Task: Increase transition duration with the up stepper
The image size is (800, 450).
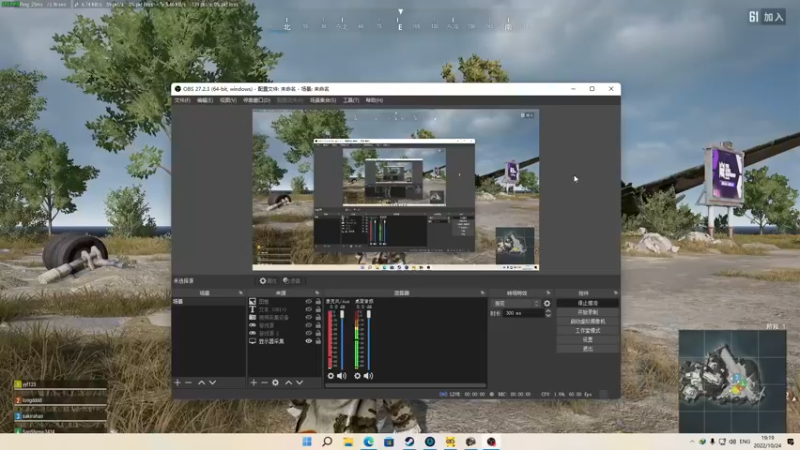Action: click(x=548, y=311)
